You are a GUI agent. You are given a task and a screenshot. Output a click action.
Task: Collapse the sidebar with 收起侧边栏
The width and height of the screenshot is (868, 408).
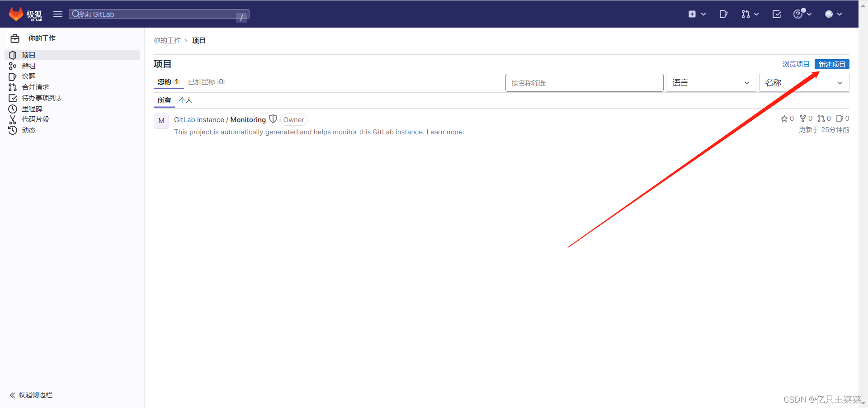(x=31, y=395)
